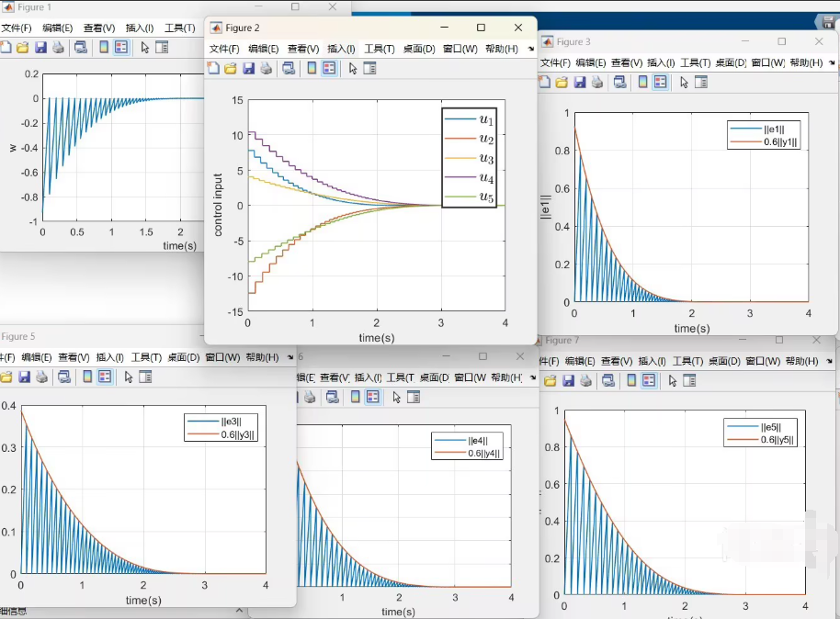
Task: Toggle Insert Legend in Figure 3 toolbar
Action: (661, 82)
